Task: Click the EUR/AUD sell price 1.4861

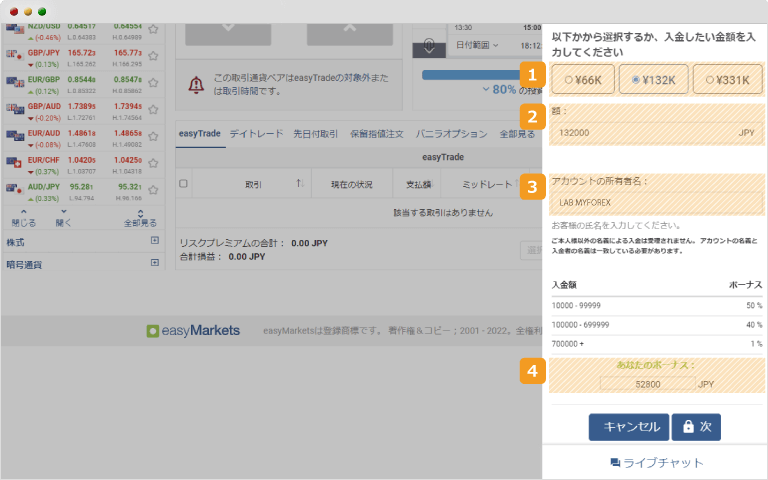Action: (81, 133)
